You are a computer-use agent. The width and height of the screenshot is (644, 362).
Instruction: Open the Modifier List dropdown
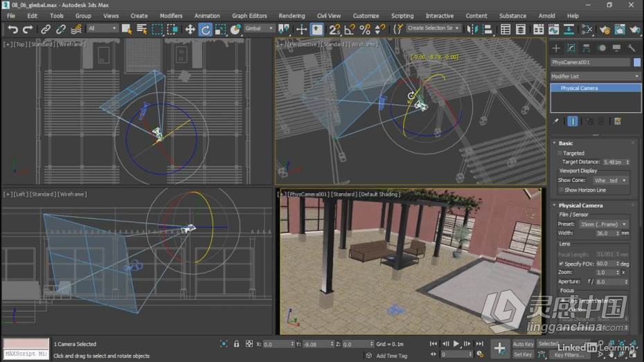[x=595, y=76]
